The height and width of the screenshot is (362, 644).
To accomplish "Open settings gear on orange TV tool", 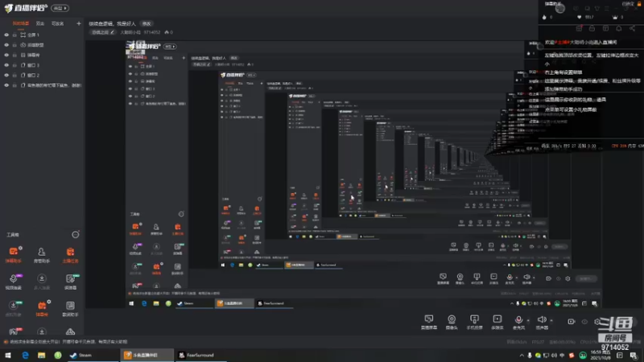I will tap(48, 302).
